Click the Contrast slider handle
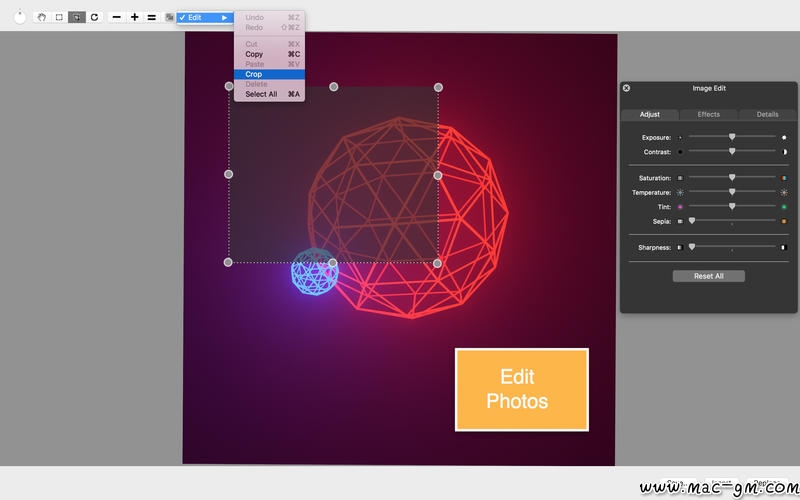800x500 pixels. click(x=732, y=151)
